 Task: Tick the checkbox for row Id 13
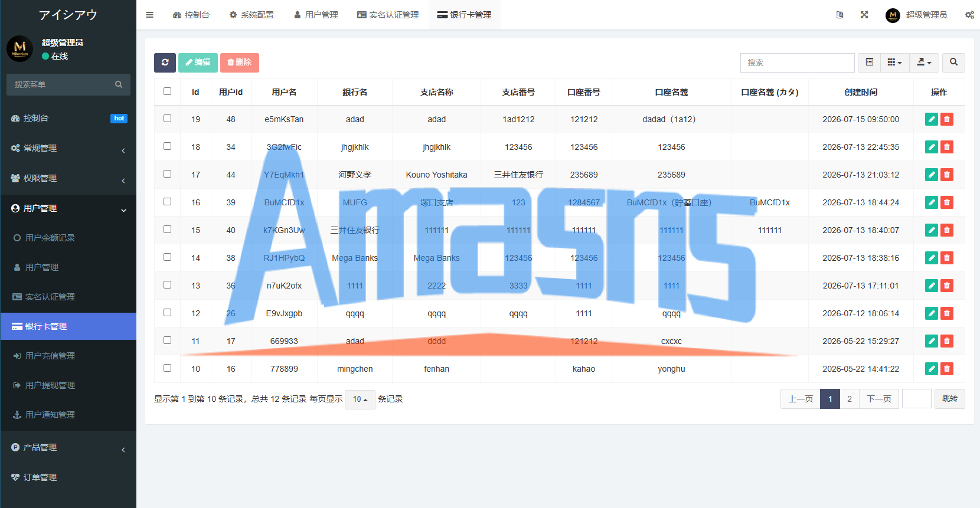[x=168, y=285]
